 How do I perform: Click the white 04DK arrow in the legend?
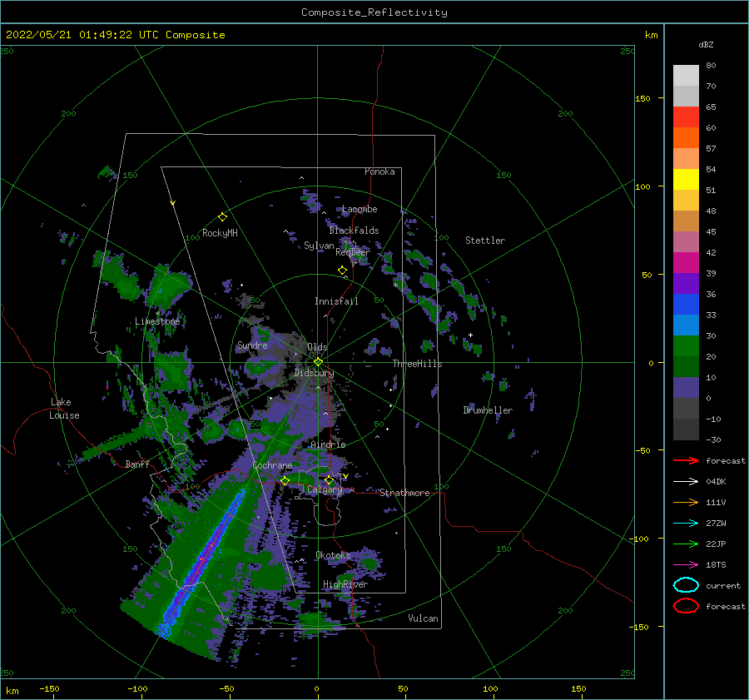(686, 482)
